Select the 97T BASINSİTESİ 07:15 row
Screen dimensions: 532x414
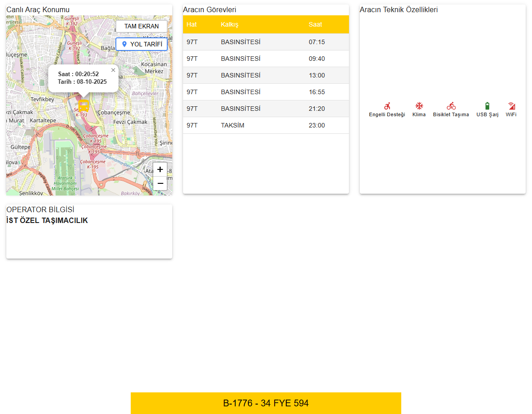(266, 42)
